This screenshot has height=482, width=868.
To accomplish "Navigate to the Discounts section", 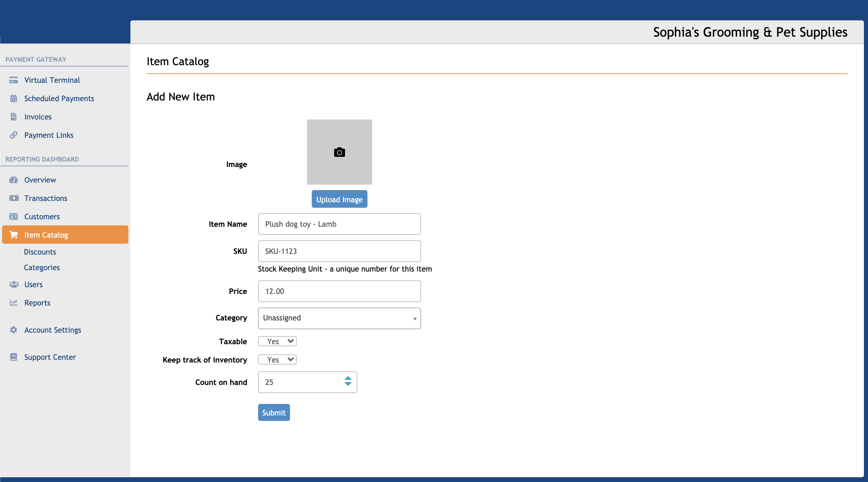I will tap(40, 252).
